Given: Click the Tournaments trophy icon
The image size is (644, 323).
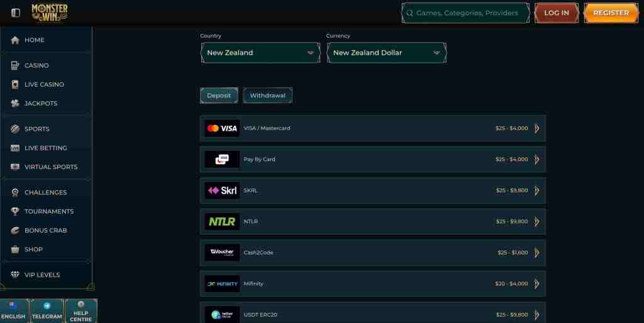Looking at the screenshot, I should click(15, 211).
